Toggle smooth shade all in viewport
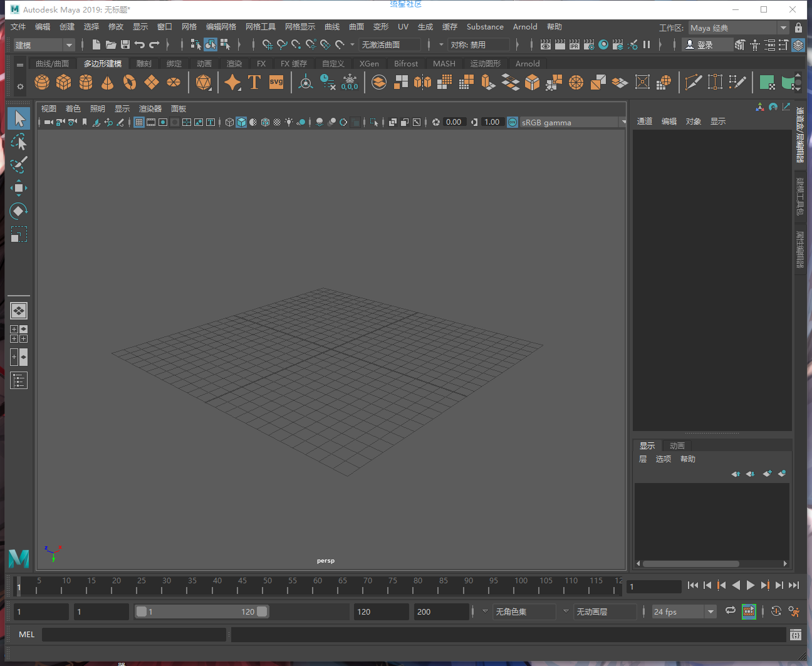This screenshot has width=812, height=666. [241, 122]
